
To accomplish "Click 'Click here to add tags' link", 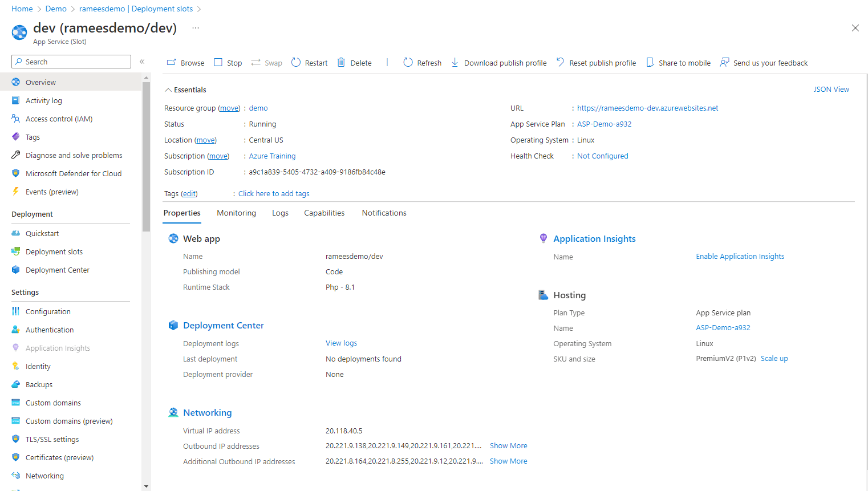I will [x=274, y=194].
